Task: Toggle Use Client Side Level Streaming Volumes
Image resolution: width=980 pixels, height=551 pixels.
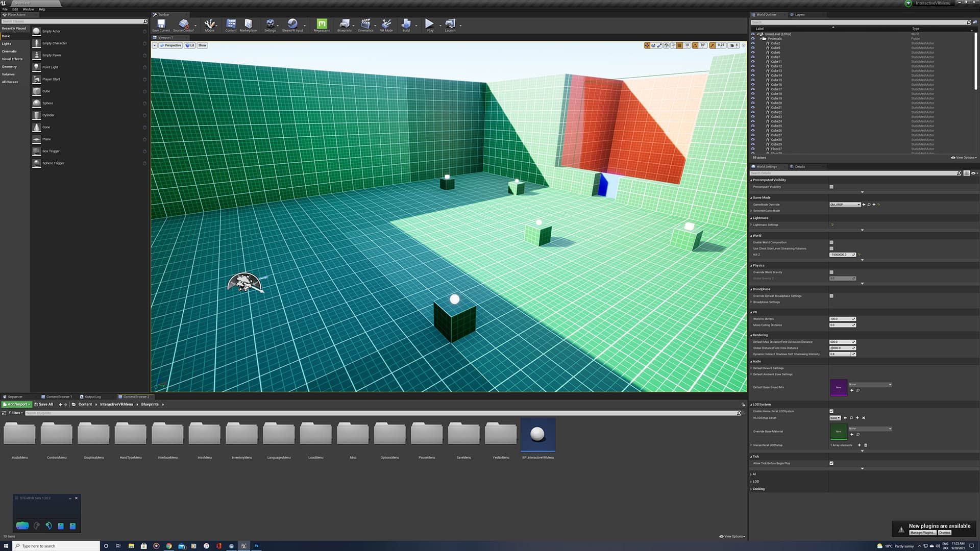Action: (x=831, y=248)
